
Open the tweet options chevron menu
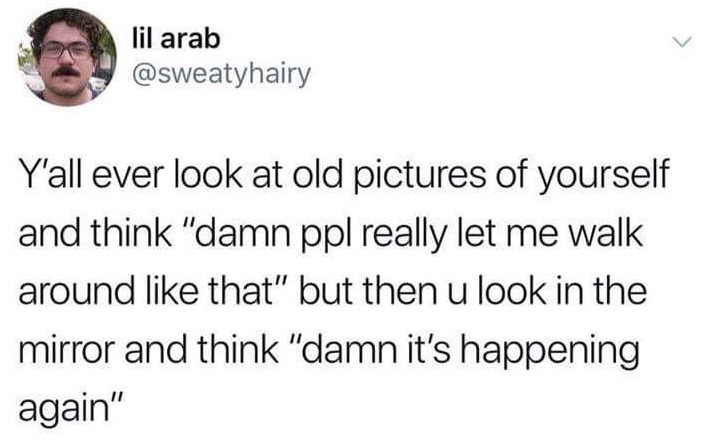[x=682, y=42]
